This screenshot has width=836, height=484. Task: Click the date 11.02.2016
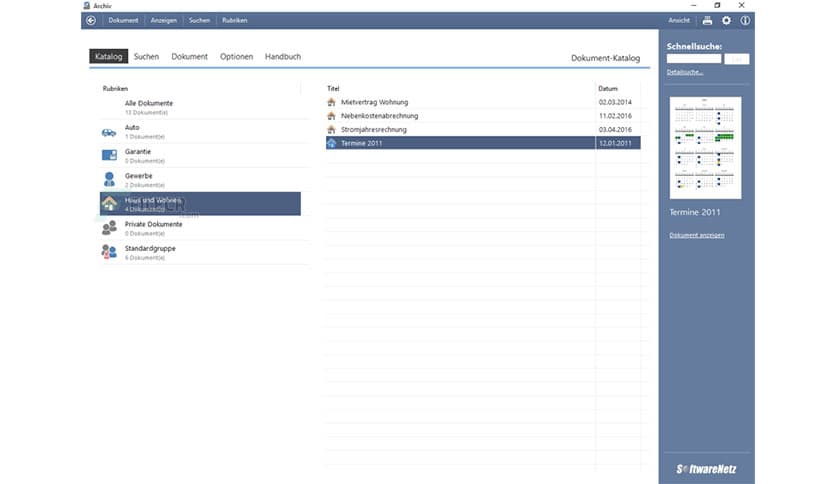pos(615,116)
